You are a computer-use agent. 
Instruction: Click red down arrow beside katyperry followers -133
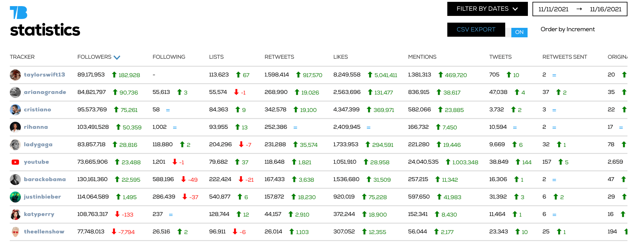point(117,214)
